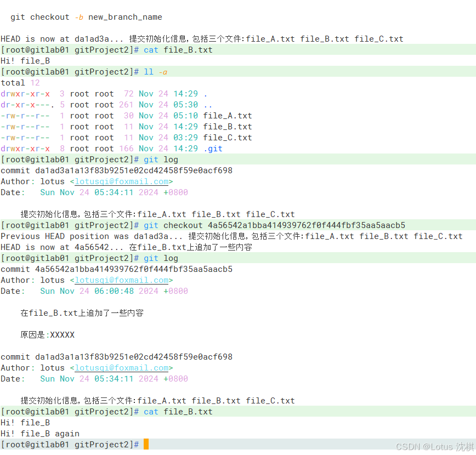The image size is (476, 455).
Task: Click first commit da1ad3a1a13f hash line
Action: (117, 170)
